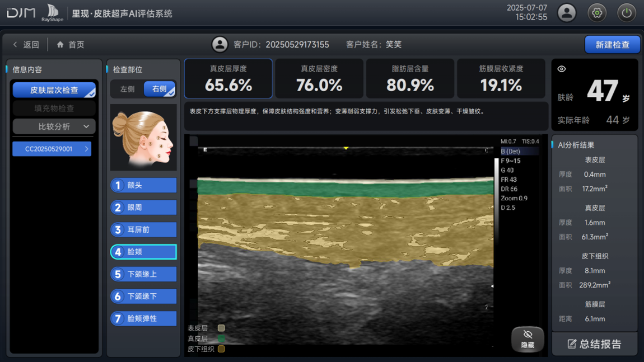Click the 新建检查 button
Viewport: 644px width, 362px height.
coord(612,45)
